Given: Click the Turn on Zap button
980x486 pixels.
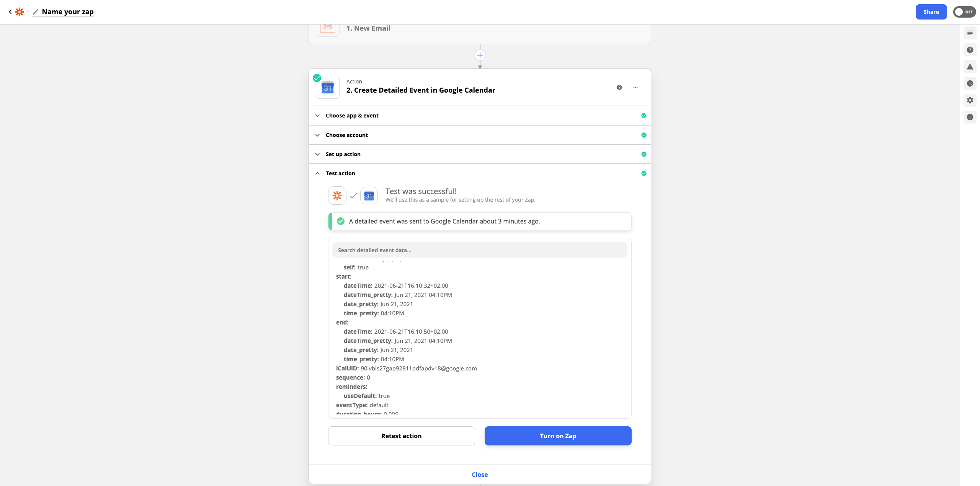Looking at the screenshot, I should (x=558, y=436).
